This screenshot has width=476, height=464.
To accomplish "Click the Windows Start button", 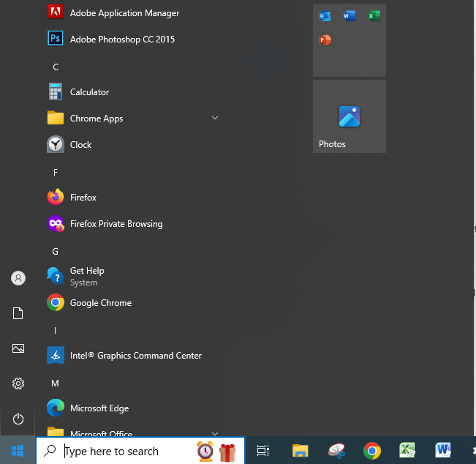I will pos(18,451).
